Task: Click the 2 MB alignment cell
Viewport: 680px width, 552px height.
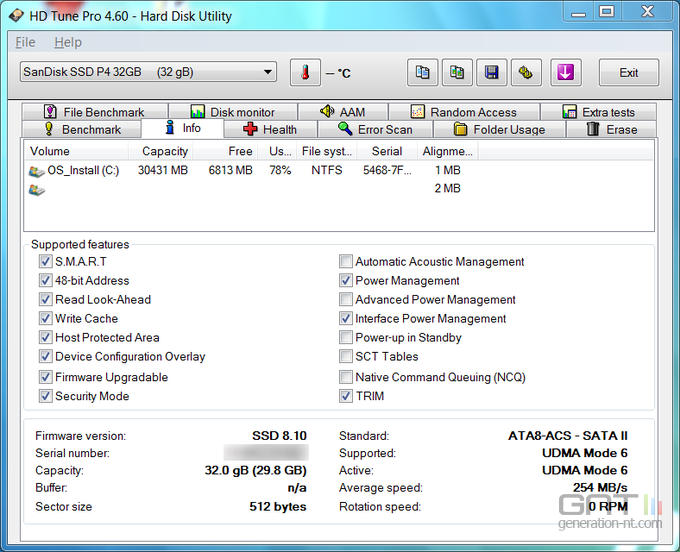Action: click(447, 188)
